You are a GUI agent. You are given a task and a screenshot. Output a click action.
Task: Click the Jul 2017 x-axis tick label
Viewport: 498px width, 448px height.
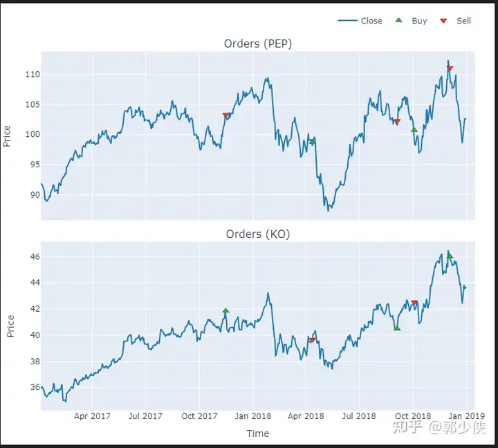pyautogui.click(x=145, y=416)
